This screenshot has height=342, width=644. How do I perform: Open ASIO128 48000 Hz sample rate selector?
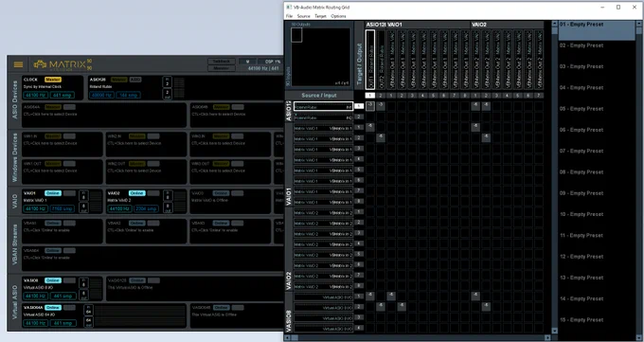coord(101,95)
